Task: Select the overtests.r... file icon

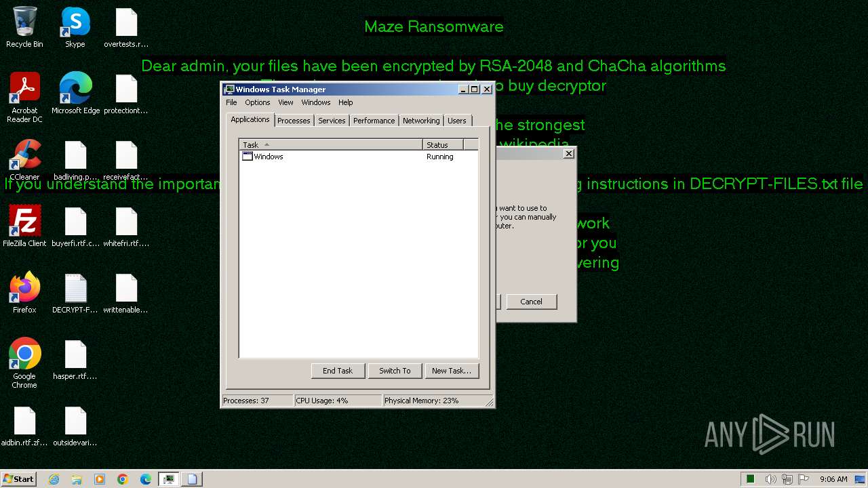Action: (x=126, y=27)
